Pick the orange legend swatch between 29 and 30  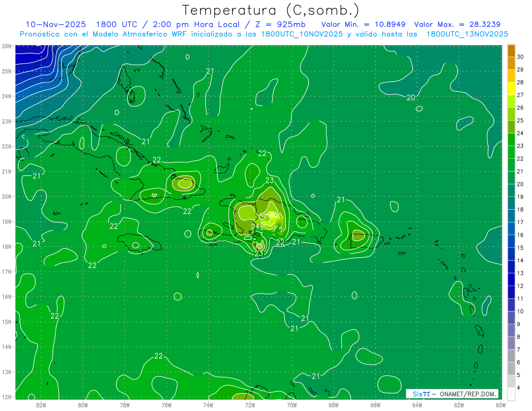pos(511,63)
